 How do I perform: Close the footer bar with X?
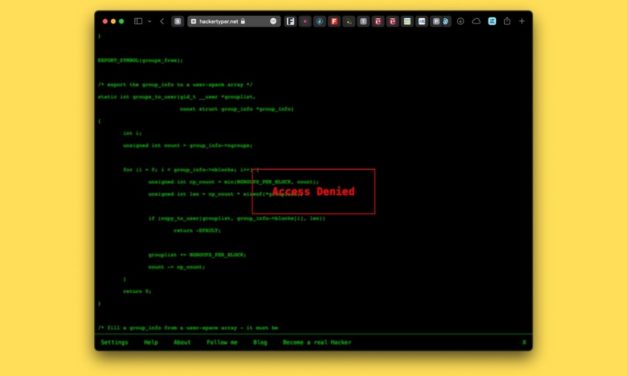[524, 342]
